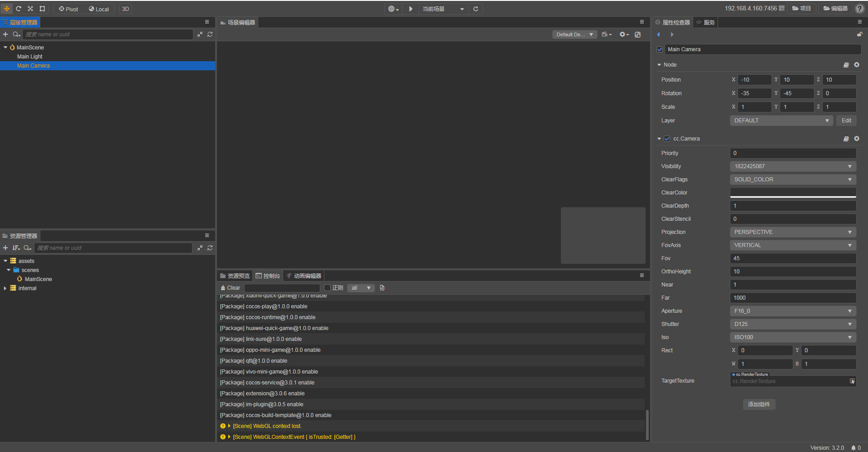Toggle the 正则 regex checkbox
Image resolution: width=868 pixels, height=452 pixels.
(x=328, y=288)
